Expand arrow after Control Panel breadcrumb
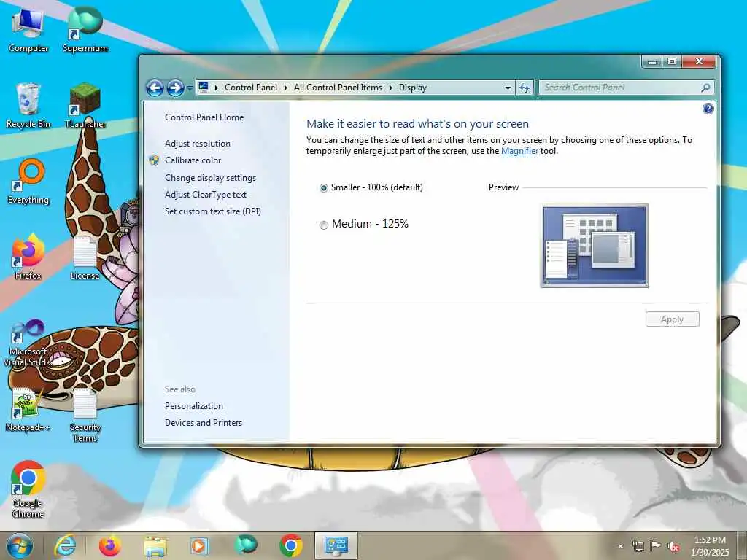 pyautogui.click(x=285, y=87)
